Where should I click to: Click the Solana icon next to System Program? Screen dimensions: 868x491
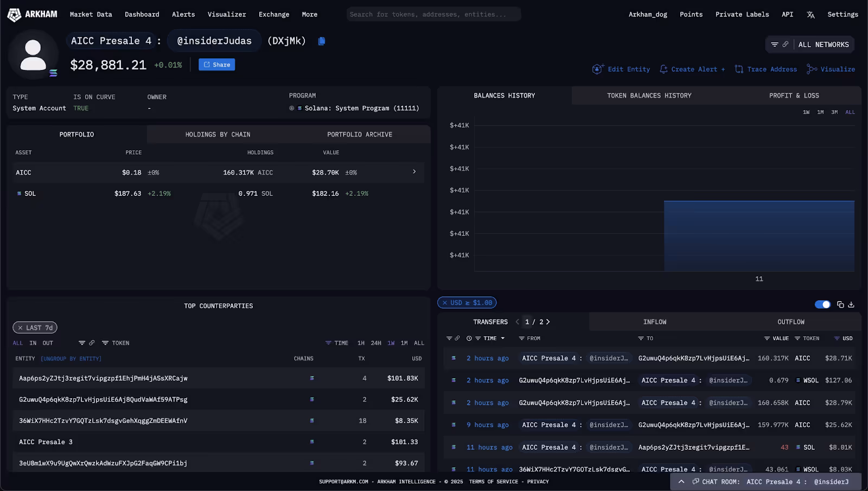[299, 109]
